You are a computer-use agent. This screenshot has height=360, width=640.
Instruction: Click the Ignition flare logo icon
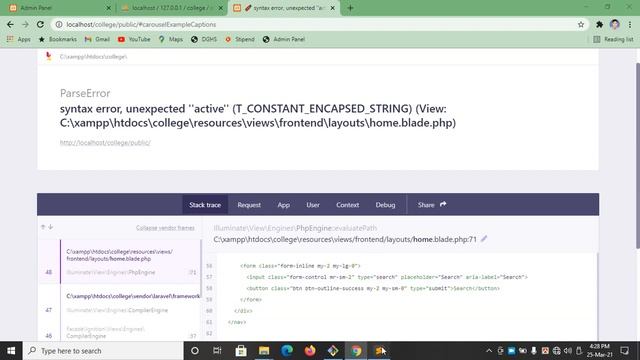click(x=49, y=56)
